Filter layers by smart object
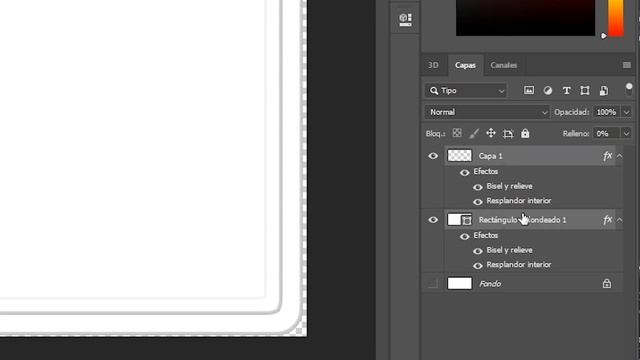 604,91
